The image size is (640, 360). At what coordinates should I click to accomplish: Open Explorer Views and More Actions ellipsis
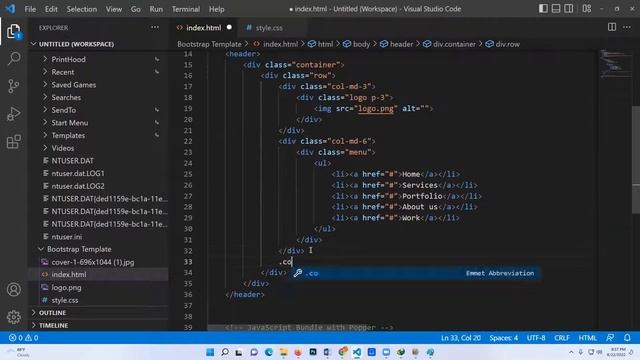point(155,27)
